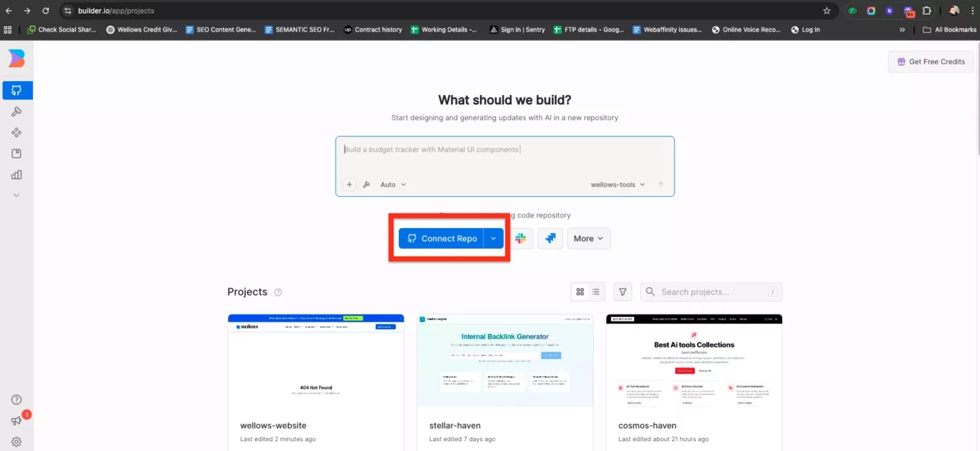Open the wellows-tools repository dropdown
Image resolution: width=980 pixels, height=451 pixels.
point(617,185)
